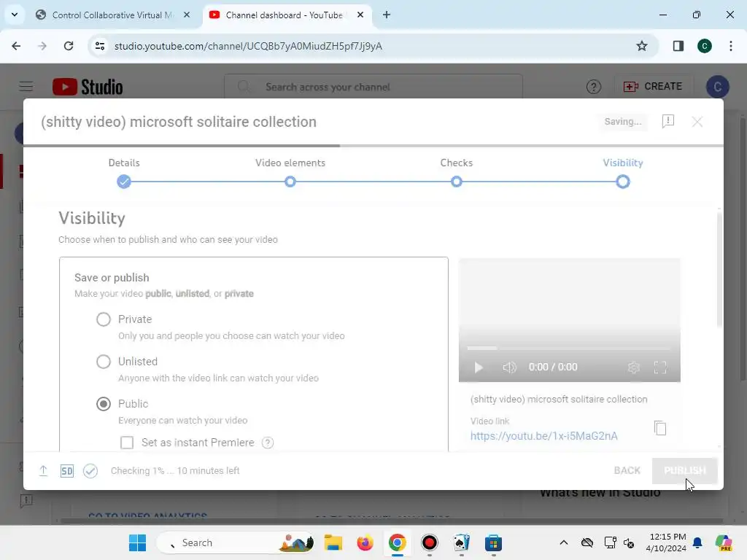Open Solitaire from taskbar

[x=461, y=542]
